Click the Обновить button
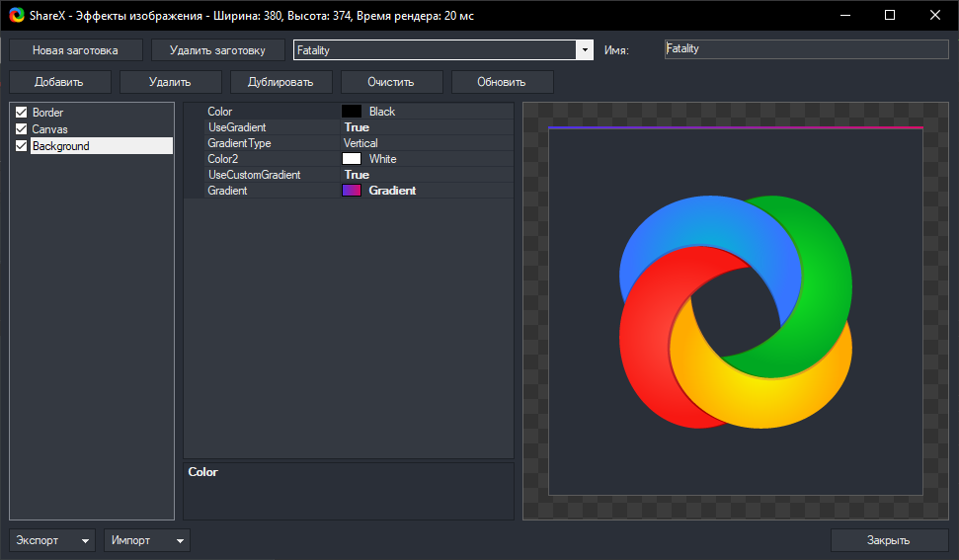Viewport: 959px width, 560px height. (x=502, y=82)
